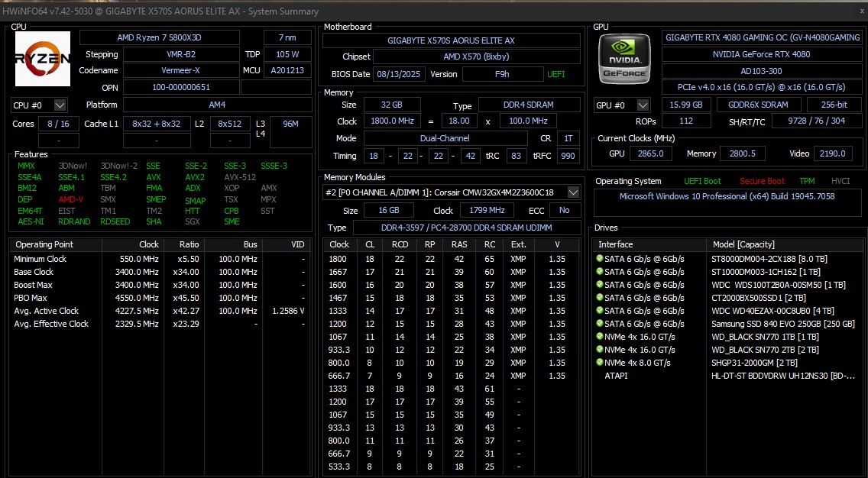Screen dimensions: 868x478
Task: Click the AD103-300 GPU chip field
Action: [761, 71]
